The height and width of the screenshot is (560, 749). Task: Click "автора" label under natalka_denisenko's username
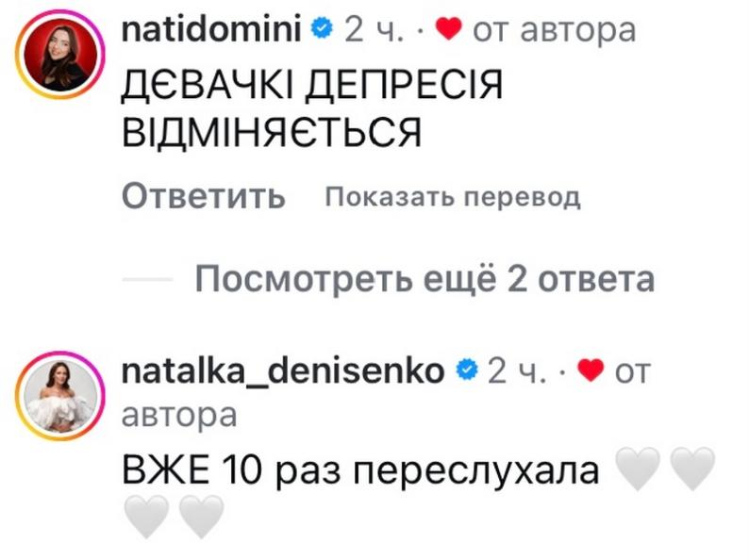click(179, 413)
